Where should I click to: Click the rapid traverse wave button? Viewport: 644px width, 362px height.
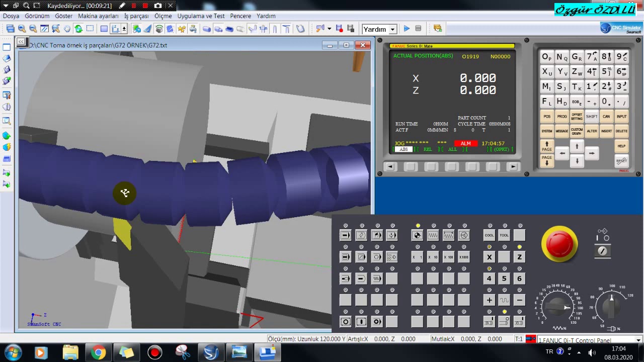click(504, 300)
